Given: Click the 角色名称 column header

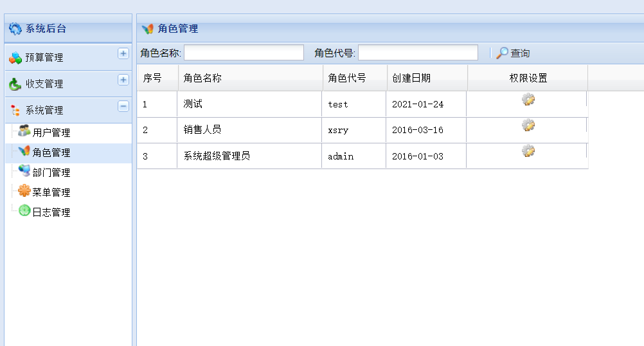Looking at the screenshot, I should [251, 78].
